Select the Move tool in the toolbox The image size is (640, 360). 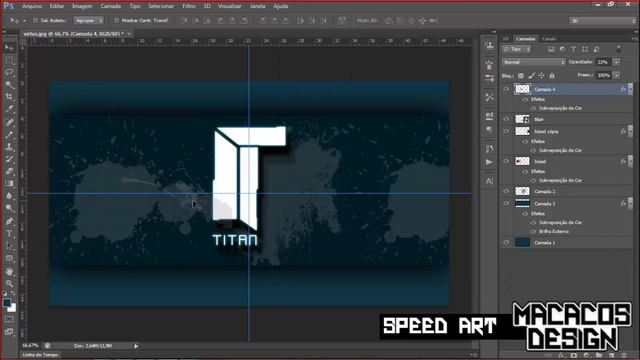coord(9,48)
